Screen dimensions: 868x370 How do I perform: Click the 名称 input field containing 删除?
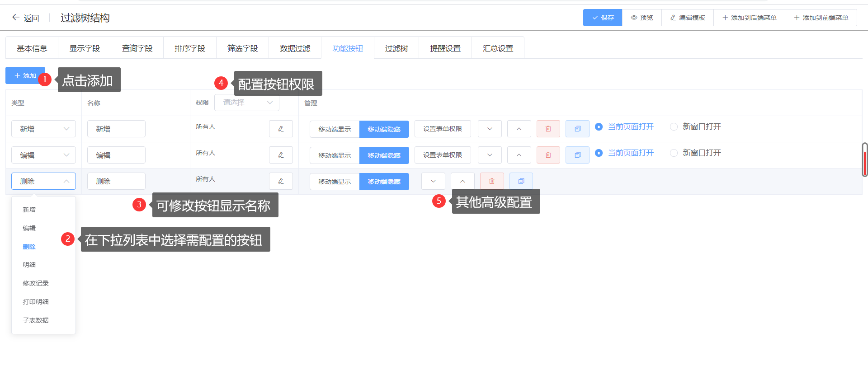(x=116, y=181)
